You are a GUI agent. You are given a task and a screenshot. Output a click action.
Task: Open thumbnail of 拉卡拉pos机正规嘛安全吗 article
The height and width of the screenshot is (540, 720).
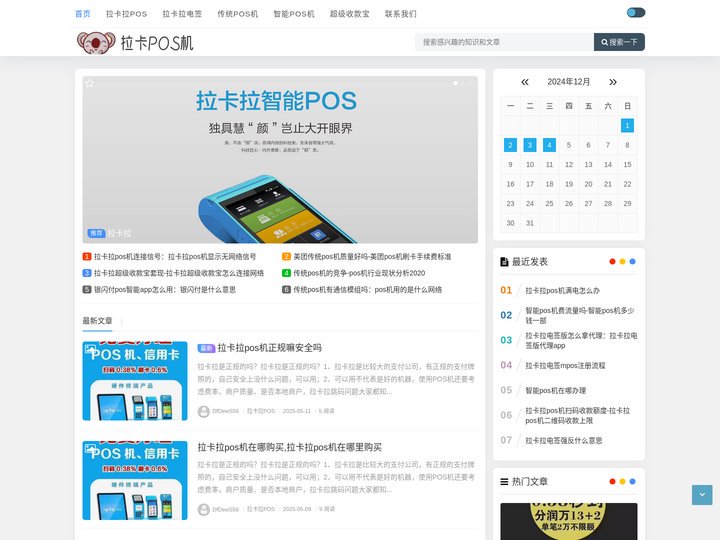click(135, 381)
